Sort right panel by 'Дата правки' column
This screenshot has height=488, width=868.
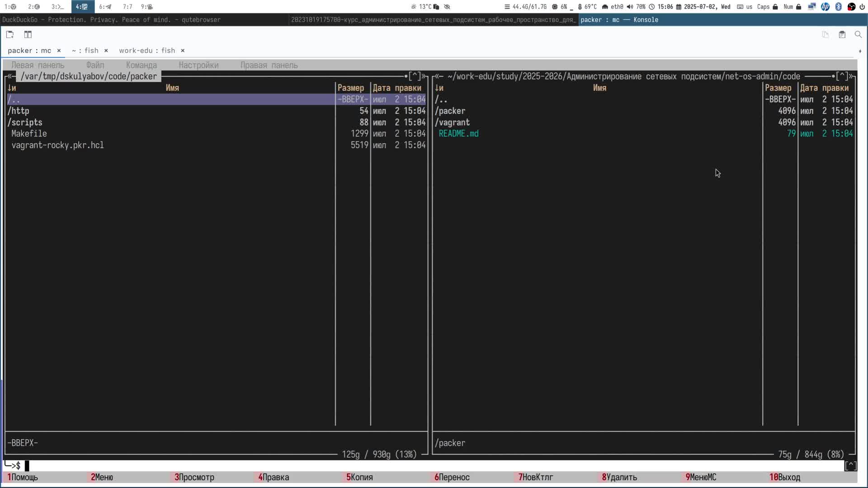pos(825,88)
